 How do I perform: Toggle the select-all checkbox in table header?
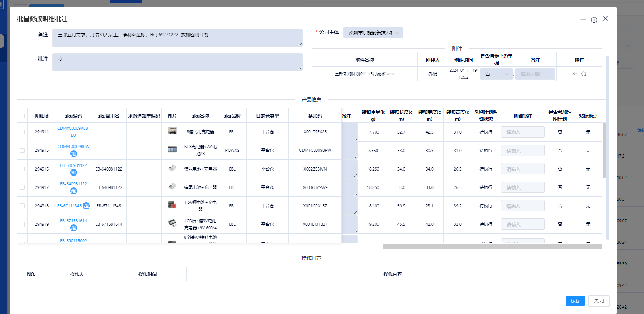(x=22, y=116)
